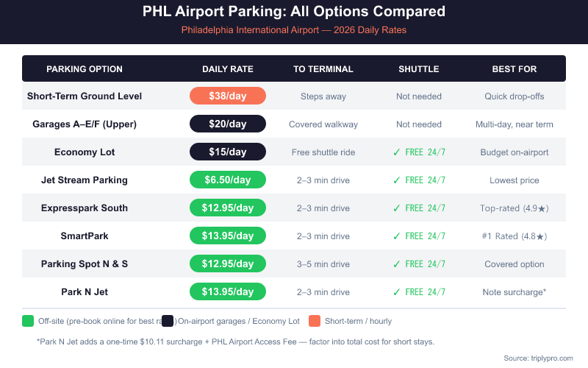Click the Economy Lot shuttle checkmark
Screen dimensions: 588x368
coord(396,152)
